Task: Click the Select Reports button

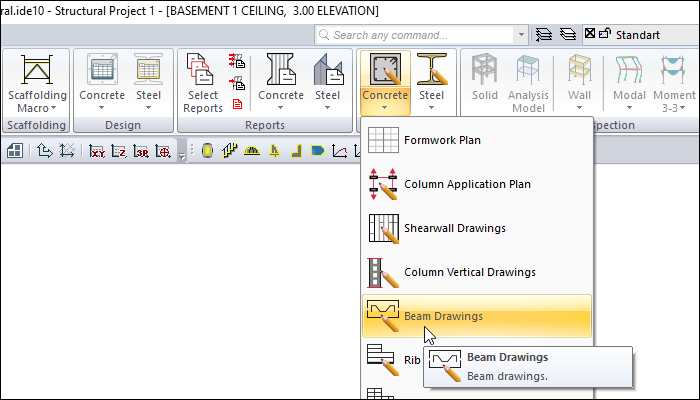Action: [x=203, y=83]
